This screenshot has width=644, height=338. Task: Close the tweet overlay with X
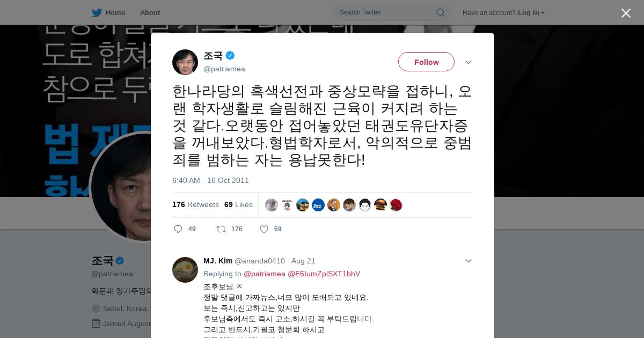tap(626, 13)
